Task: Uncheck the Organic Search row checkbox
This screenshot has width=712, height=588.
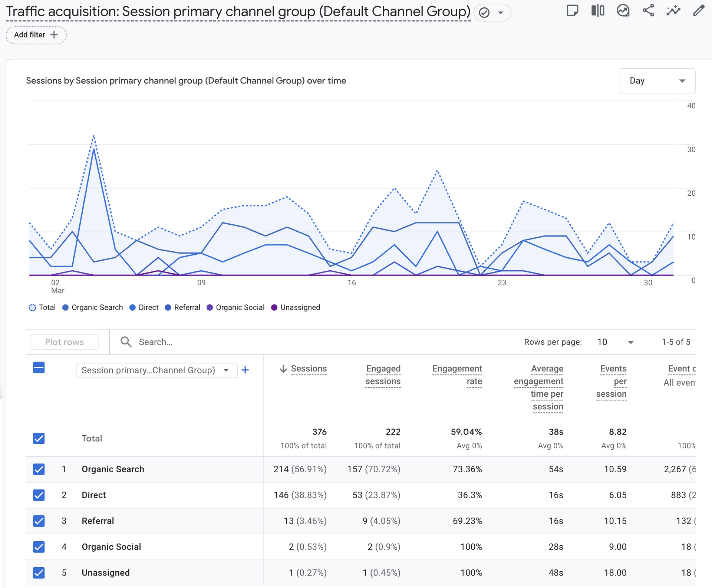Action: click(39, 469)
